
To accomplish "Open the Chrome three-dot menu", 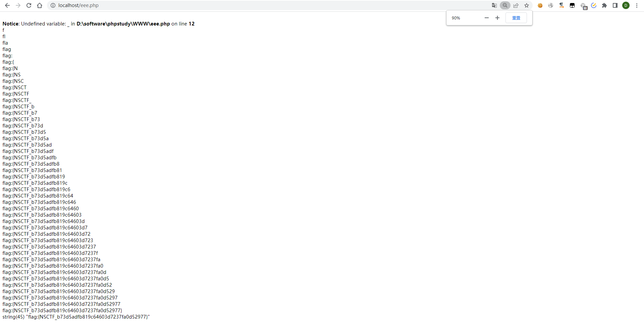I will point(637,5).
